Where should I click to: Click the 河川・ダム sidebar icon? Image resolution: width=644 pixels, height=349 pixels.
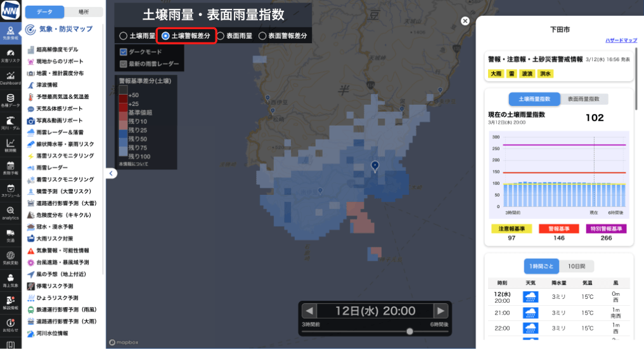click(x=10, y=122)
